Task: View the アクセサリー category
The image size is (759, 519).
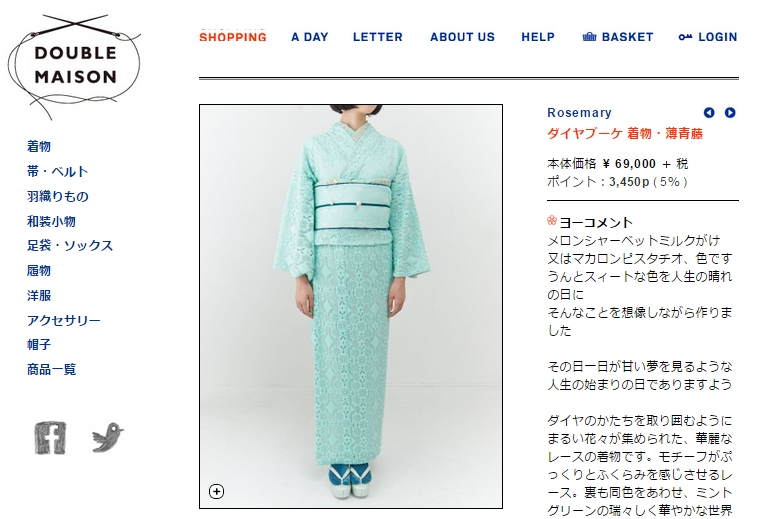Action: (63, 320)
